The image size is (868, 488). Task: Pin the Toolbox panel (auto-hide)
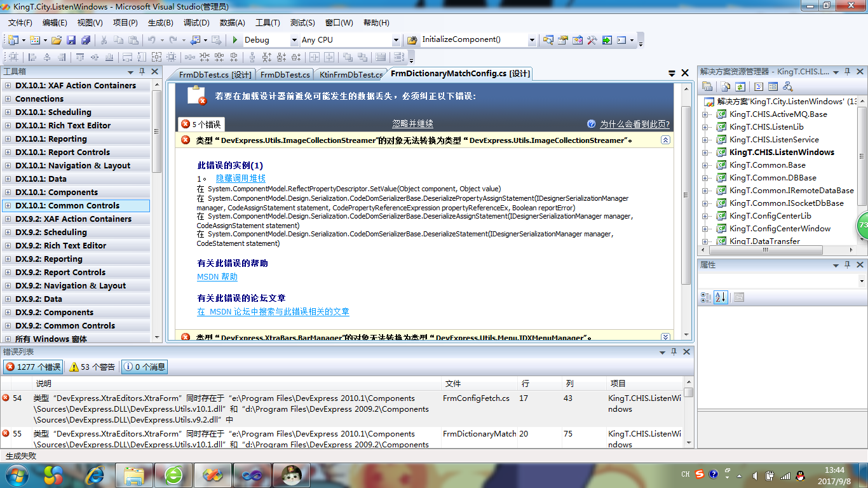pyautogui.click(x=142, y=72)
